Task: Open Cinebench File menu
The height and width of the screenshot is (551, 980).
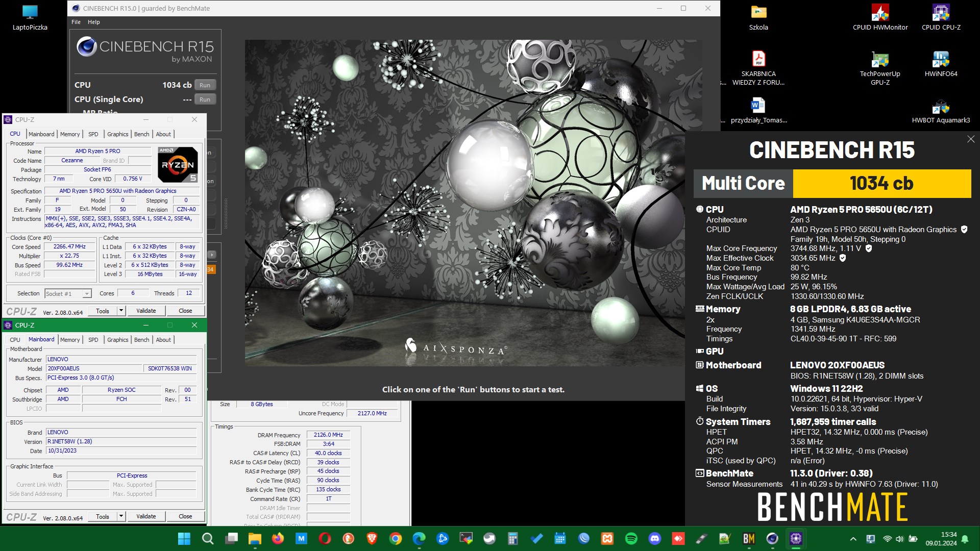Action: point(76,22)
